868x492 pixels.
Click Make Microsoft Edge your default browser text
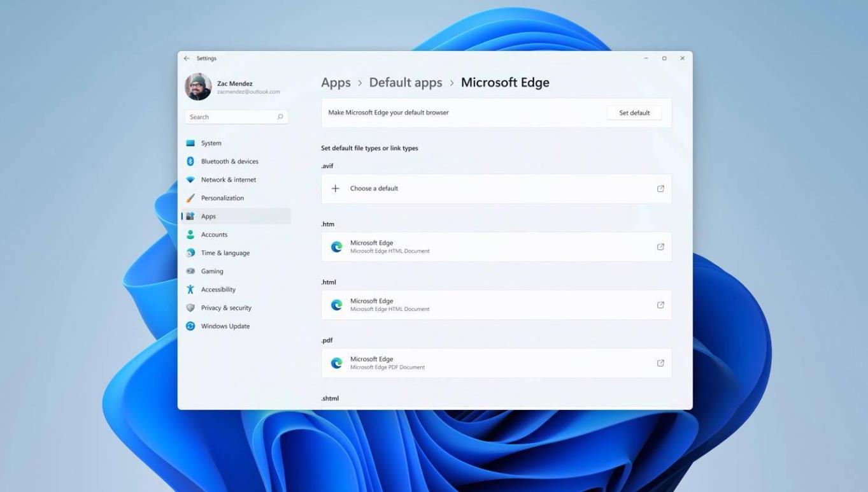(x=388, y=113)
